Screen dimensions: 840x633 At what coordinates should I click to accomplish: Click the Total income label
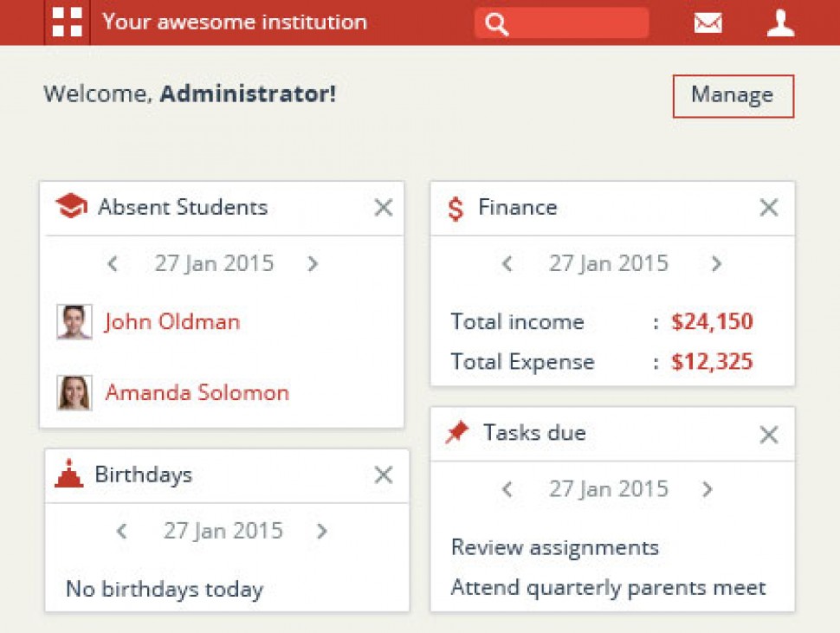click(x=518, y=322)
